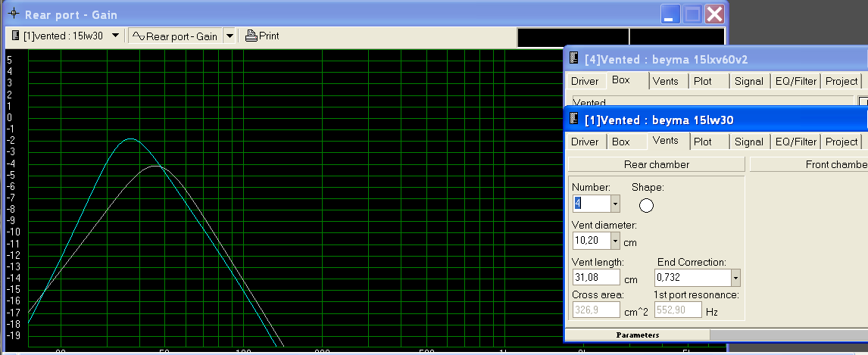Viewport: 868px width, 355px height.
Task: Open the End Correction dropdown arrow
Action: pos(735,277)
